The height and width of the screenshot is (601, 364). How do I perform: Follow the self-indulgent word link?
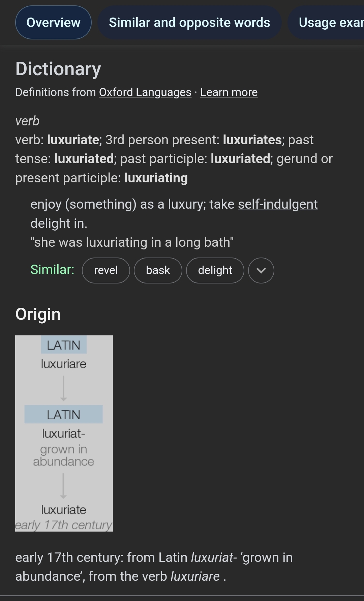pyautogui.click(x=278, y=204)
